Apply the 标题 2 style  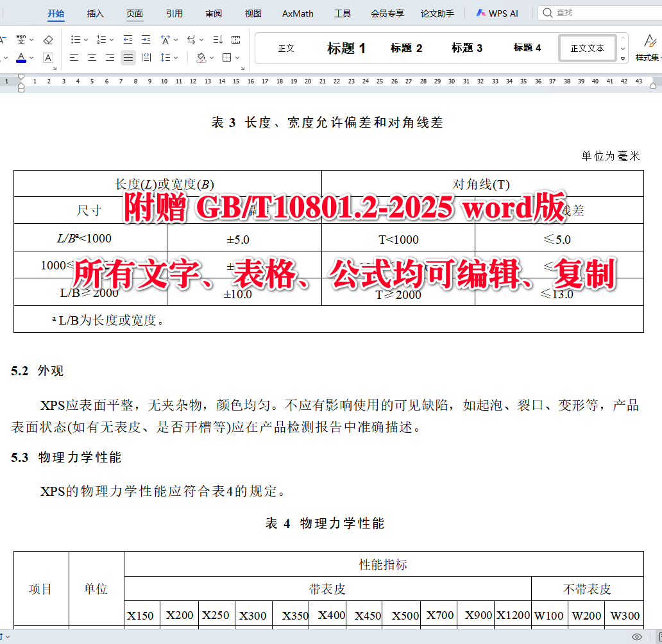coord(406,48)
